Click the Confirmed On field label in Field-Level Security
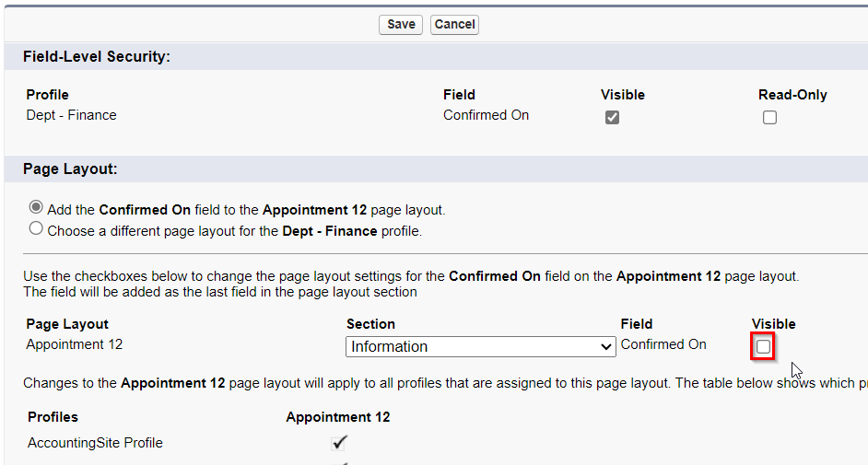 486,115
